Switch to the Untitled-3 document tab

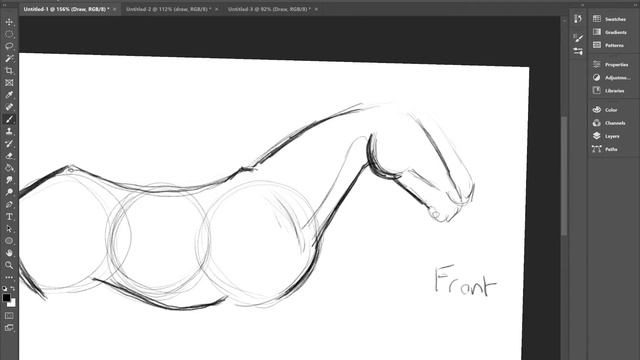pyautogui.click(x=269, y=9)
